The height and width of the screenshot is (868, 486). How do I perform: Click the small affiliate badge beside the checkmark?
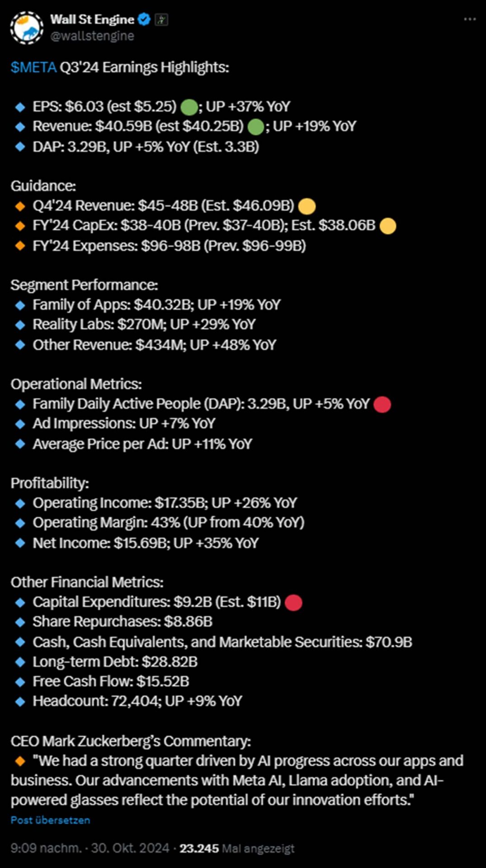[161, 19]
